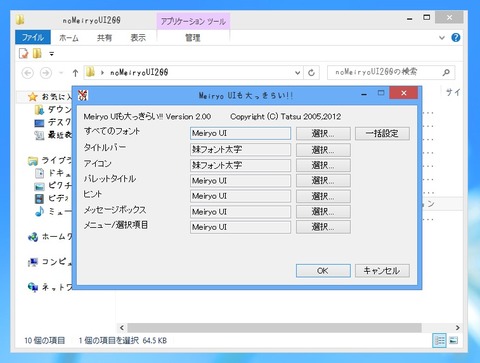The height and width of the screenshot is (363, 480).
Task: Open the quick access toolbar customize dropdown
Action: point(52,54)
